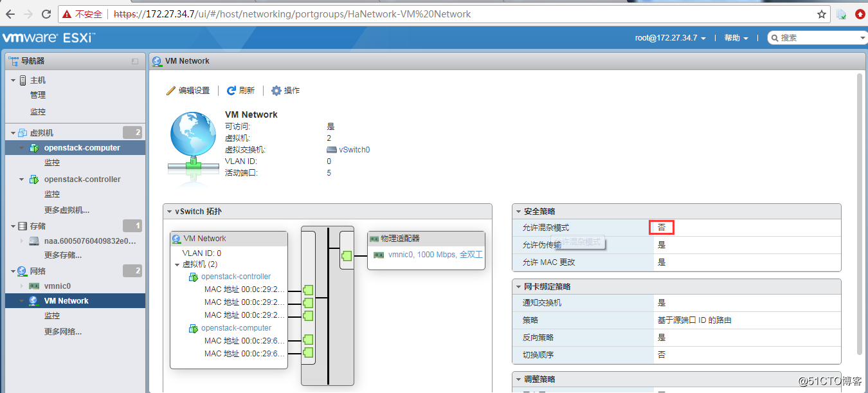Collapse the Networking tree node
This screenshot has height=393, width=868.
click(x=13, y=271)
